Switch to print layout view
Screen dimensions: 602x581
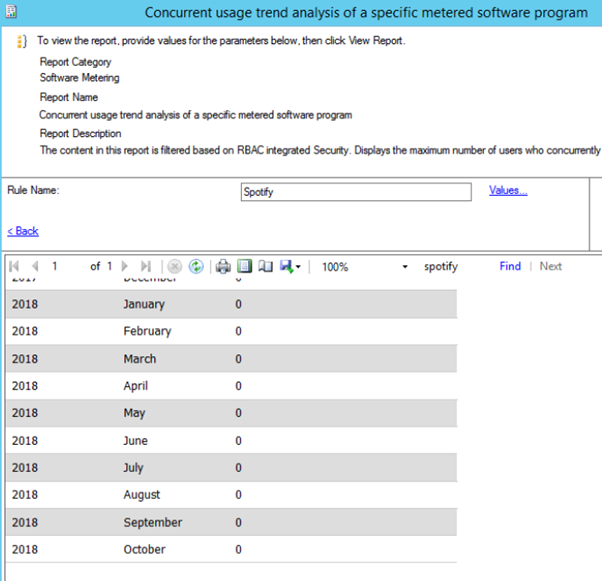245,266
